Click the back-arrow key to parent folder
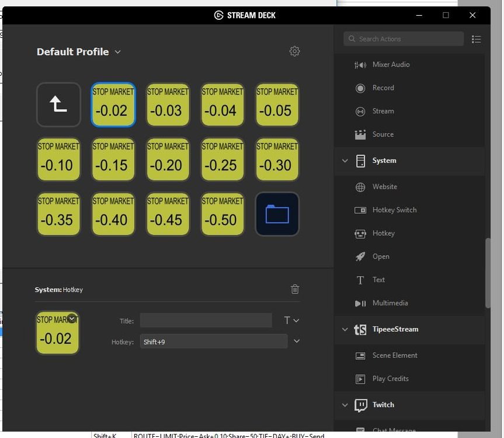 click(58, 105)
